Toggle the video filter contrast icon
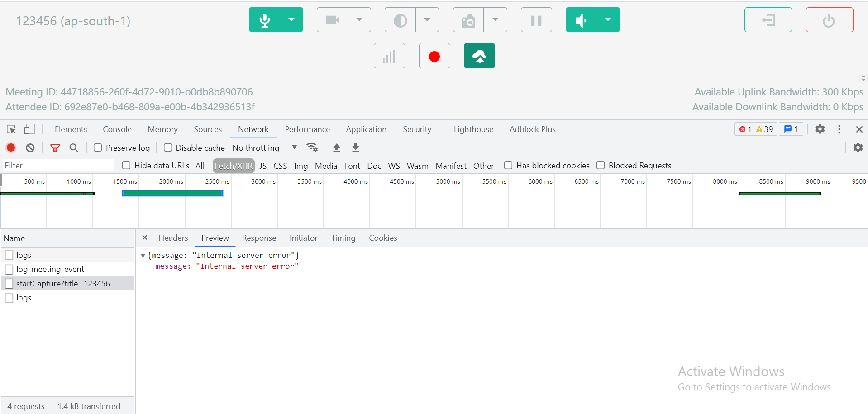This screenshot has height=414, width=868. pos(401,20)
